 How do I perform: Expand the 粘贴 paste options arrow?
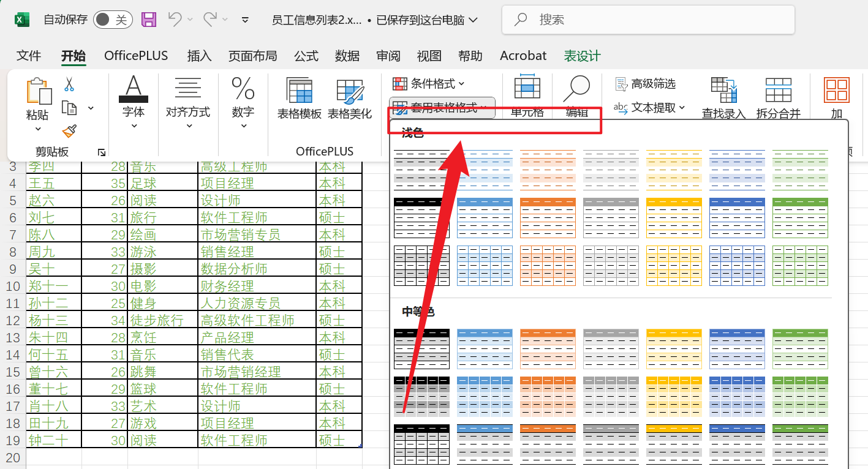point(38,129)
